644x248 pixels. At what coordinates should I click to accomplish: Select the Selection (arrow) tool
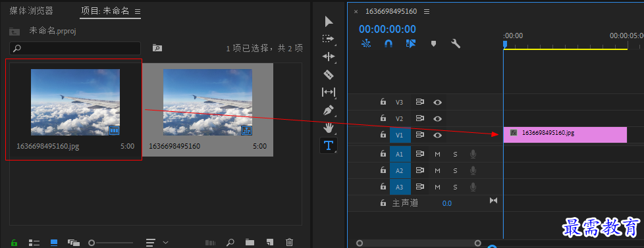pyautogui.click(x=329, y=21)
